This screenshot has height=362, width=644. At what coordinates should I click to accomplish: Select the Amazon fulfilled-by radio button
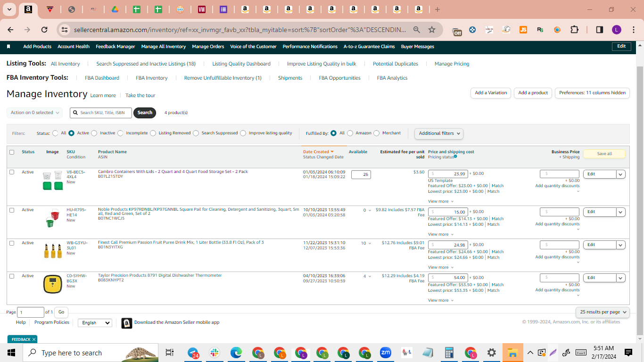(350, 133)
